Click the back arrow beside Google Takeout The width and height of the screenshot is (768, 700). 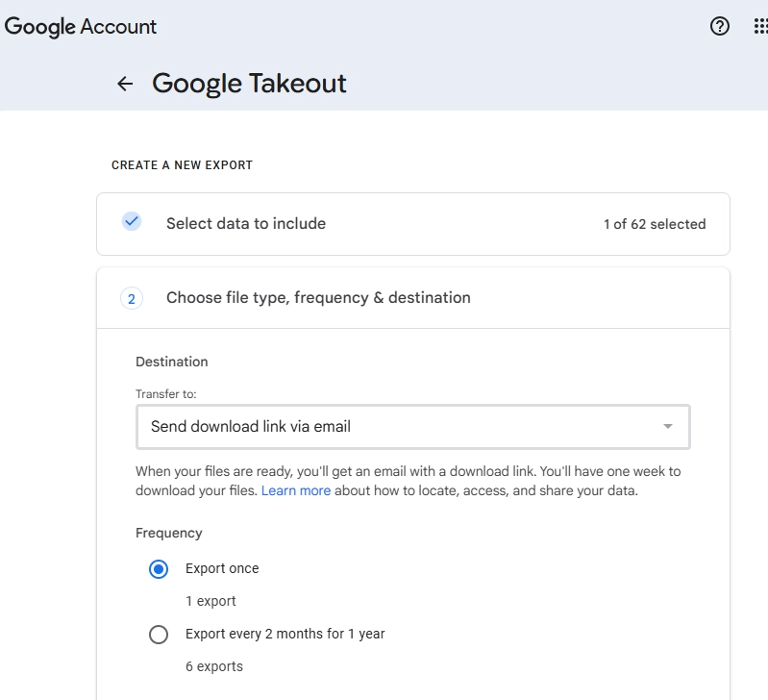pyautogui.click(x=125, y=84)
